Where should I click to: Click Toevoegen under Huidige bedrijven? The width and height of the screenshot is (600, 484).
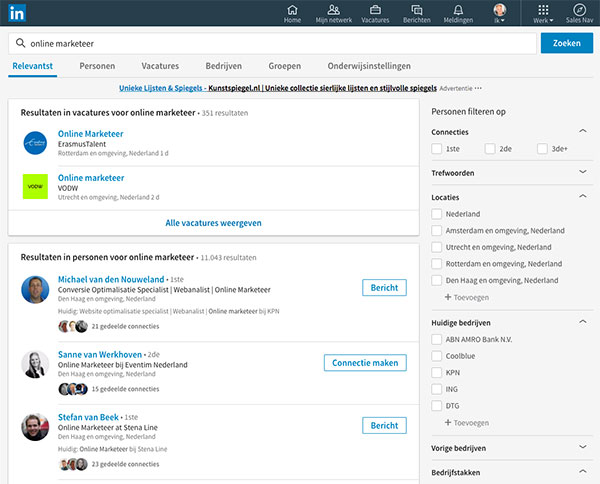coord(467,423)
